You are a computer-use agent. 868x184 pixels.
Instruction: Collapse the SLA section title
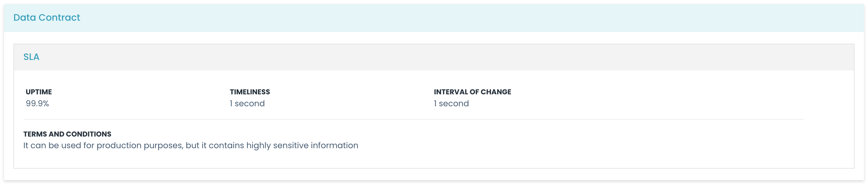pos(31,57)
